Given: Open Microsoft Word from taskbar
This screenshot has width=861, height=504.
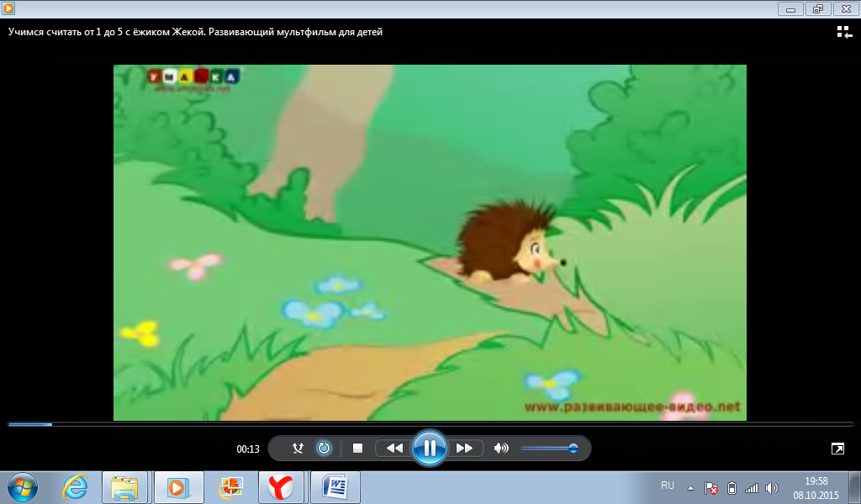Looking at the screenshot, I should 335,487.
